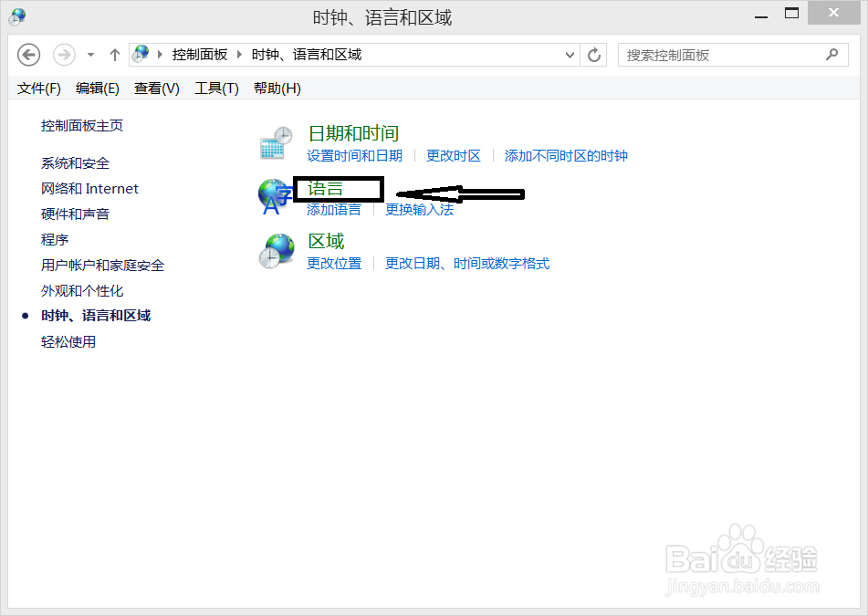Image resolution: width=868 pixels, height=616 pixels.
Task: Open the 查看(V) menu
Action: coord(157,89)
